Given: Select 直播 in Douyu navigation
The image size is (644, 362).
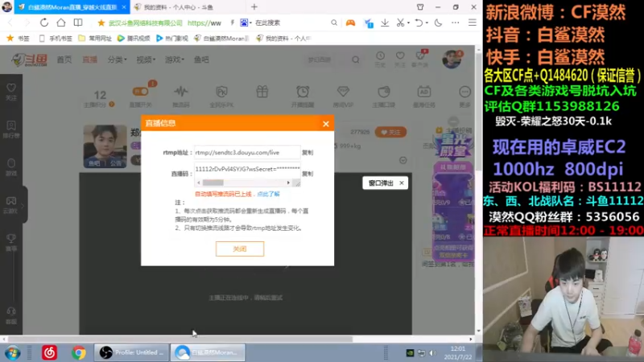Looking at the screenshot, I should [89, 60].
